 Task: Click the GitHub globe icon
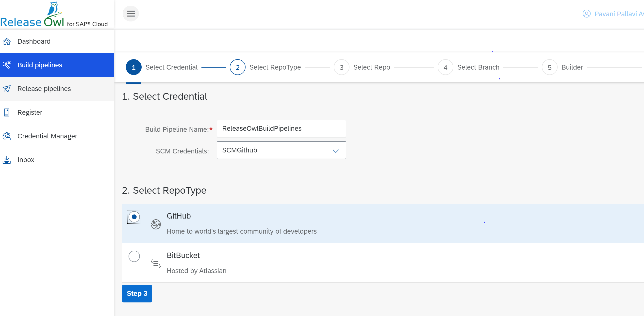coord(155,224)
